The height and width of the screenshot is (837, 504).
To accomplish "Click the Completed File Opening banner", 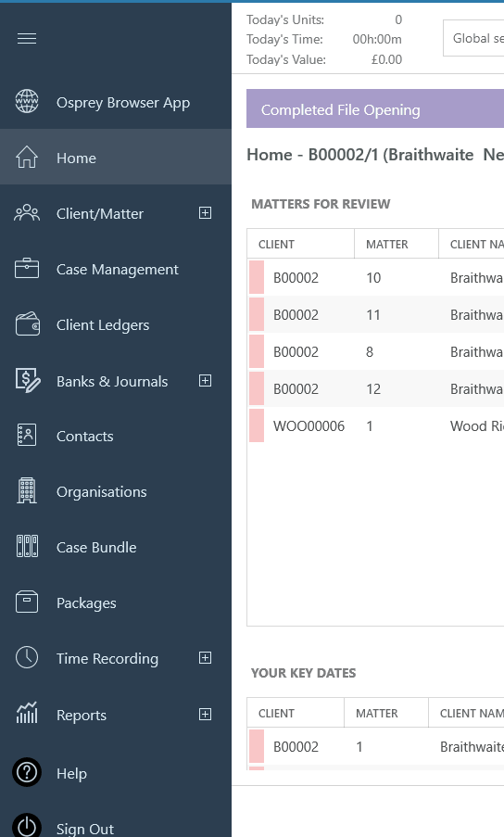I will pos(375,108).
